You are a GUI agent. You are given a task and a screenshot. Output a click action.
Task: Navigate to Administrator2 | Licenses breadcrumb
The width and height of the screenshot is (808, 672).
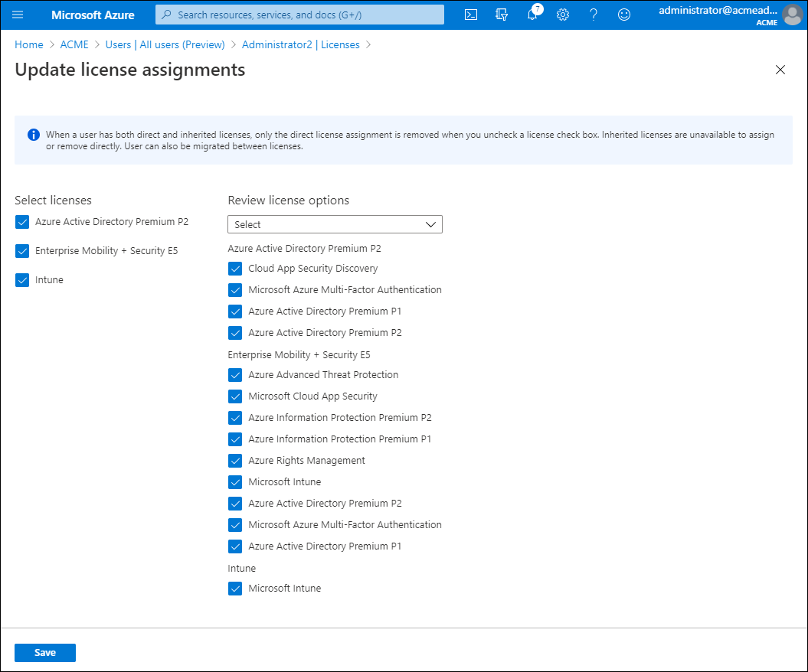tap(300, 44)
